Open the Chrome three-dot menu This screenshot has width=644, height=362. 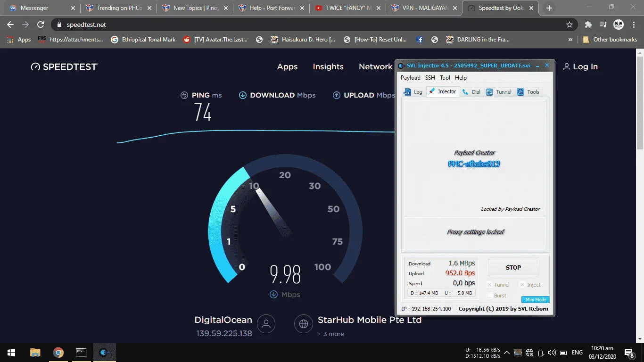pyautogui.click(x=633, y=25)
